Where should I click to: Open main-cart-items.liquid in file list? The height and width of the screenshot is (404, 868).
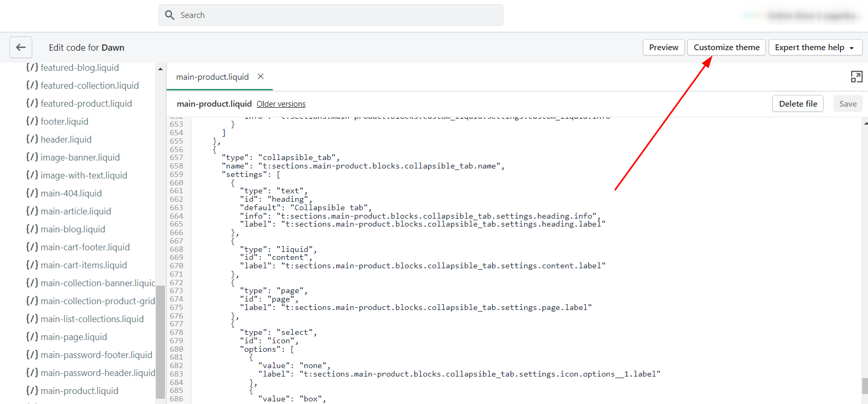pos(84,265)
